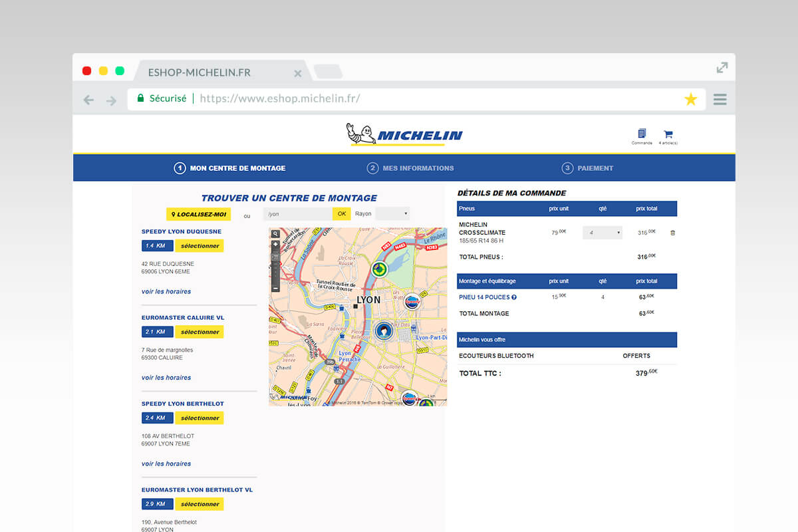Click the Localisez-moi button
Screen dimensions: 798x532
coord(198,214)
